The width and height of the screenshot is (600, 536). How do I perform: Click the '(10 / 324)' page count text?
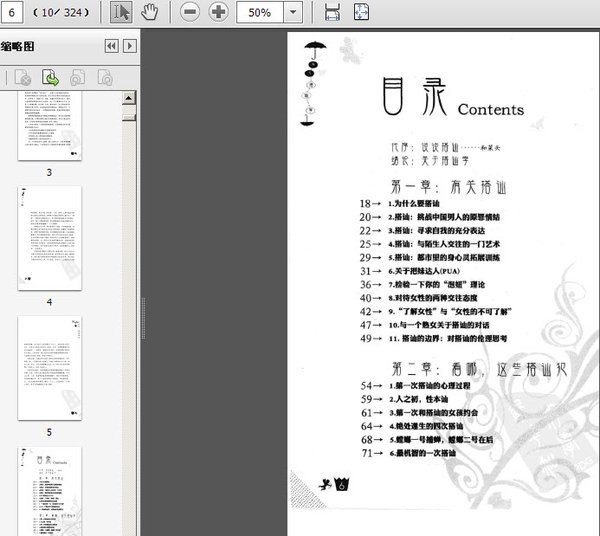coord(61,13)
